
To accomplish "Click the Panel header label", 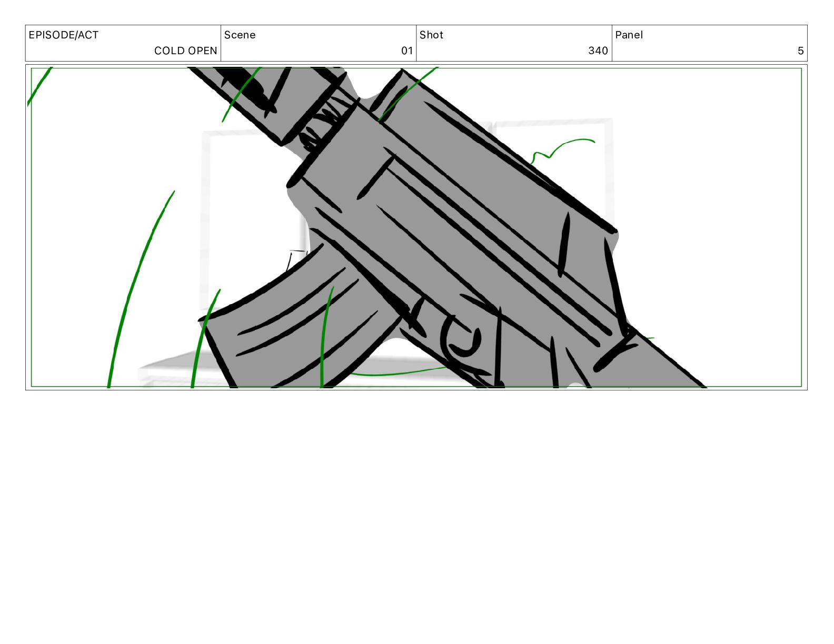I will pyautogui.click(x=629, y=35).
